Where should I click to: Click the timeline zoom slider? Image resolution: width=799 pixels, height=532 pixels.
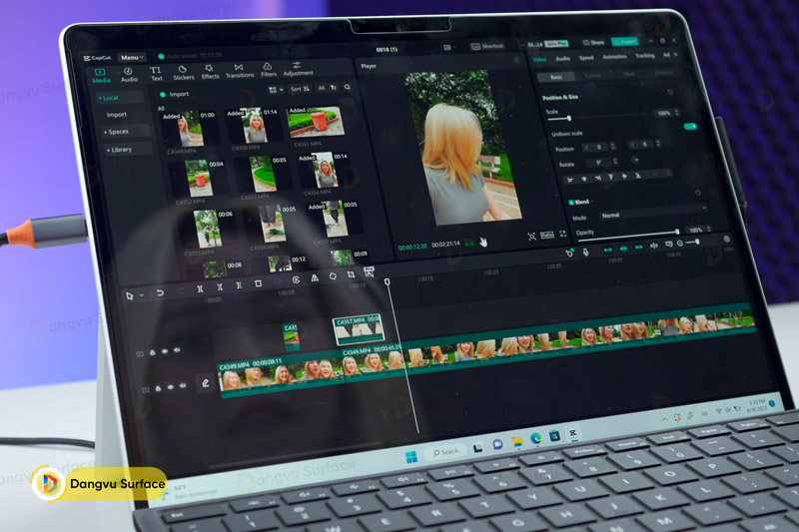[x=692, y=243]
